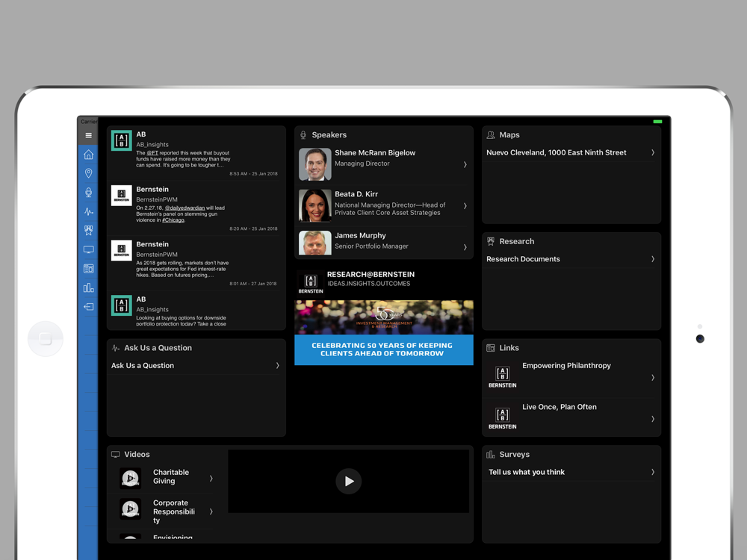Viewport: 747px width, 560px height.
Task: Open the Nuevo Cleveland map row chevron
Action: pyautogui.click(x=653, y=152)
